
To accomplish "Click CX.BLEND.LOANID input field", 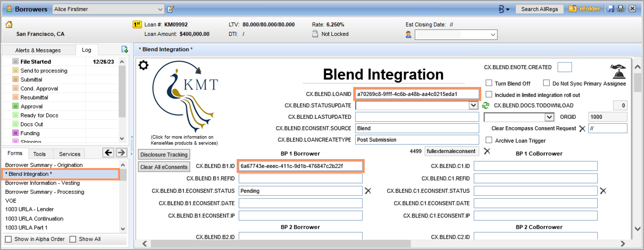I will coord(417,93).
